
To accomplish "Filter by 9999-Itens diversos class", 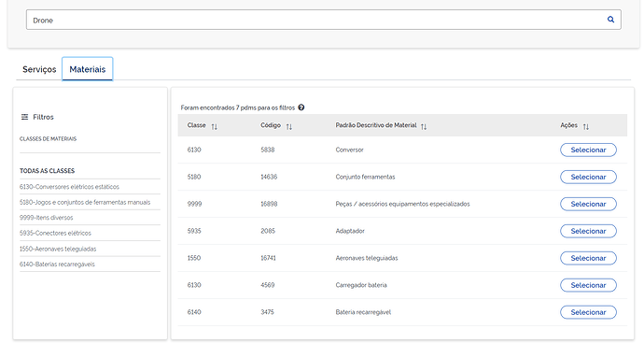I will coord(46,218).
